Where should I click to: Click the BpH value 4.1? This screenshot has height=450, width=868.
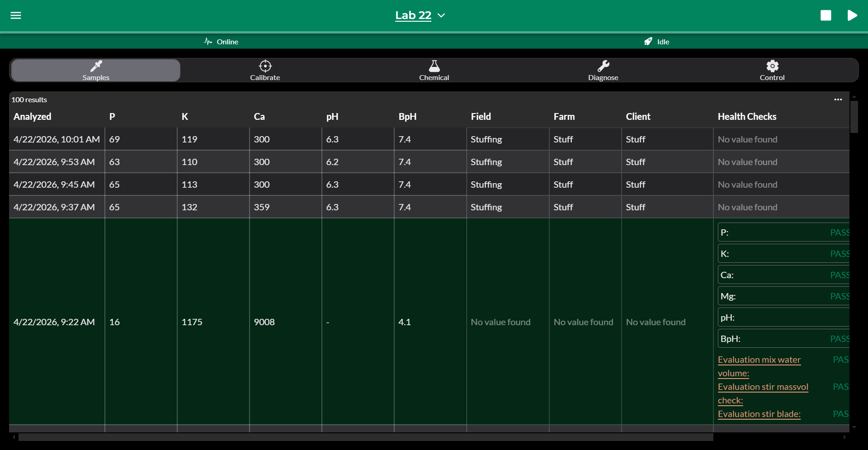coord(405,322)
